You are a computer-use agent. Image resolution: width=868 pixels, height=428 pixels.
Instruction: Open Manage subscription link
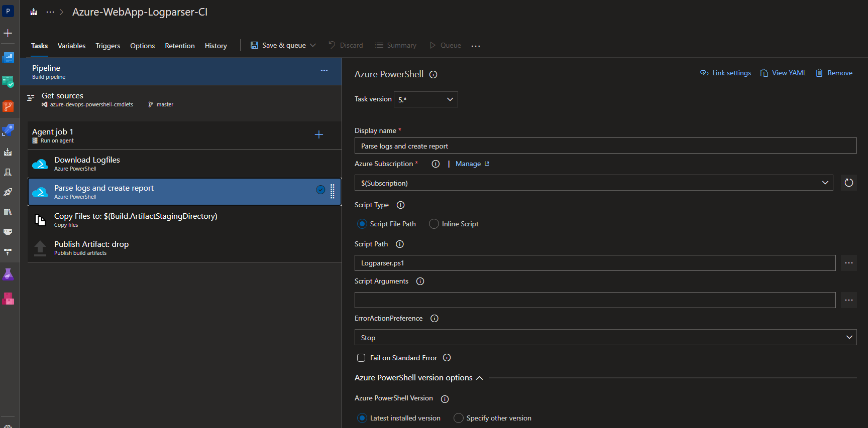point(472,164)
